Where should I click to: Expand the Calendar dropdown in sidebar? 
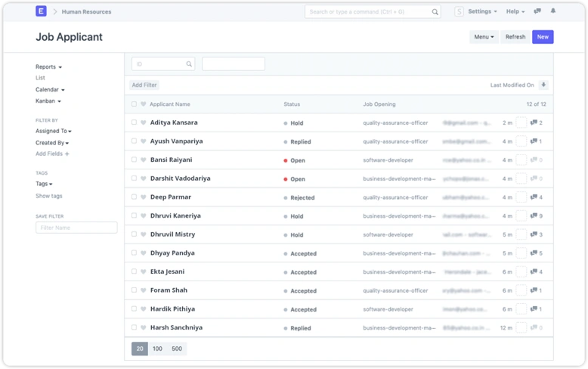(50, 90)
